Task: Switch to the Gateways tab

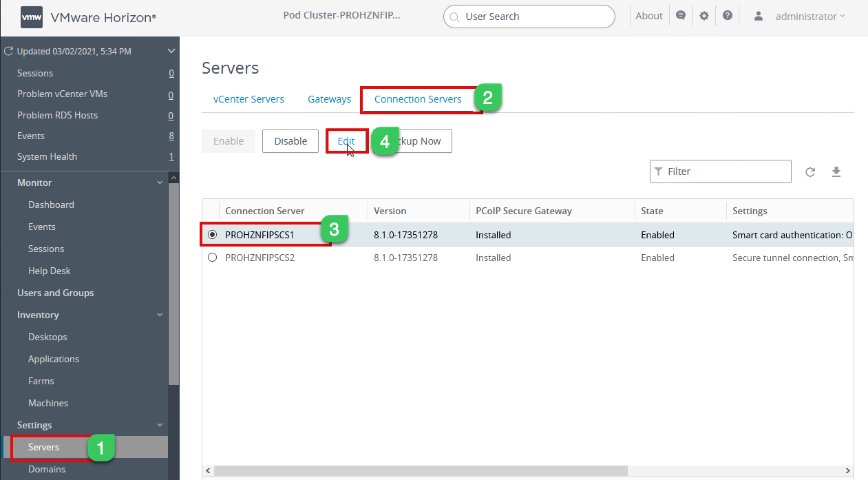Action: [x=329, y=99]
